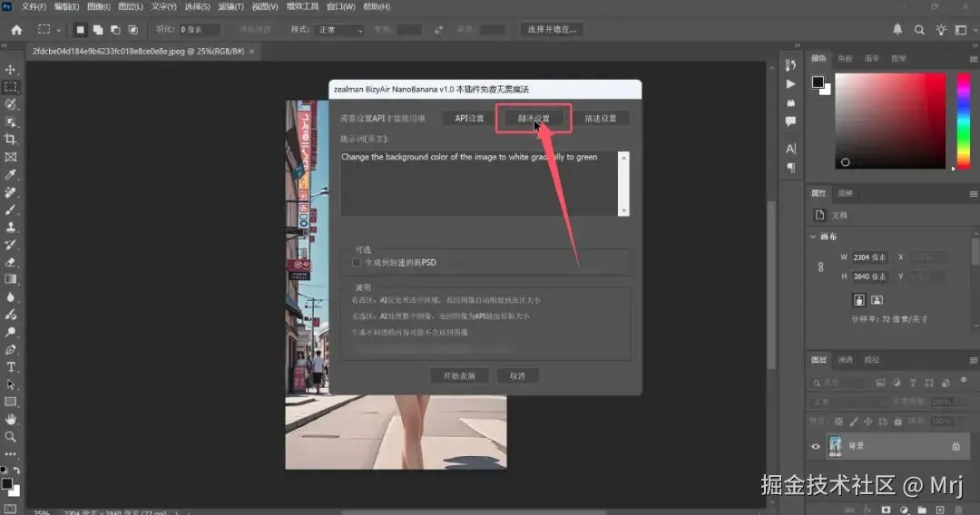
Task: Select the Blur tool
Action: tap(11, 297)
